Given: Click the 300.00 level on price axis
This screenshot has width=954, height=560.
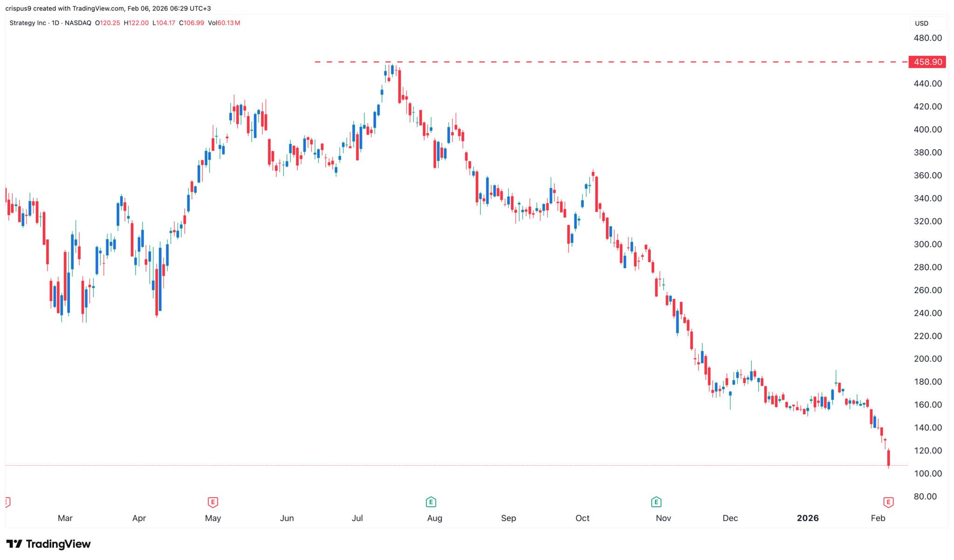Looking at the screenshot, I should click(x=927, y=244).
